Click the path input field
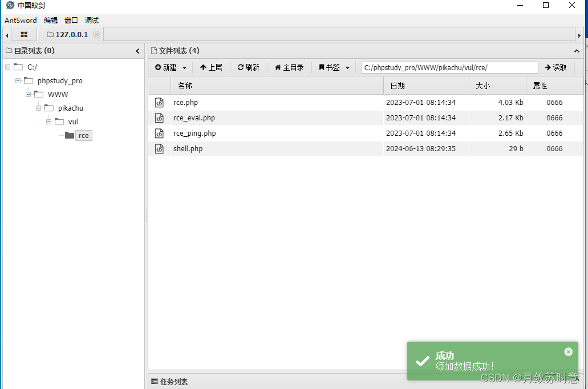Viewport: 588px width, 389px height. [449, 67]
